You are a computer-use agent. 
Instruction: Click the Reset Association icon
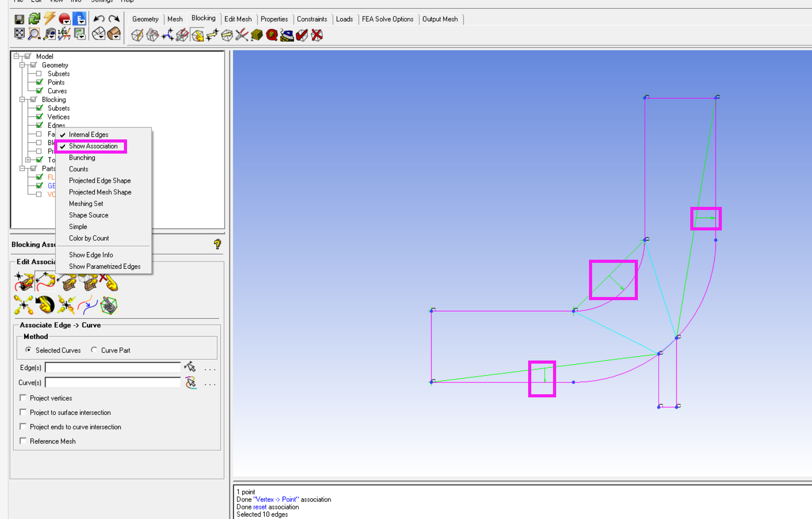click(45, 305)
